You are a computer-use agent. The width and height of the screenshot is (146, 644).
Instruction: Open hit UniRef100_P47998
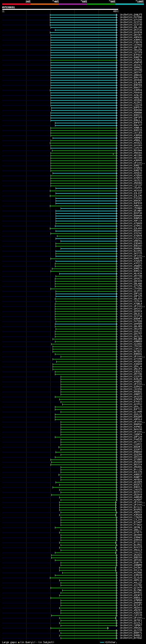click(x=131, y=17)
